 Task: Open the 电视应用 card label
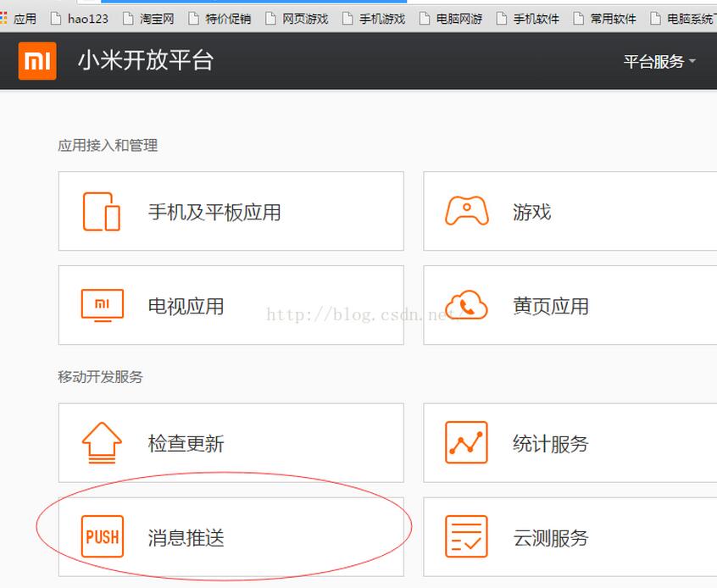[186, 307]
